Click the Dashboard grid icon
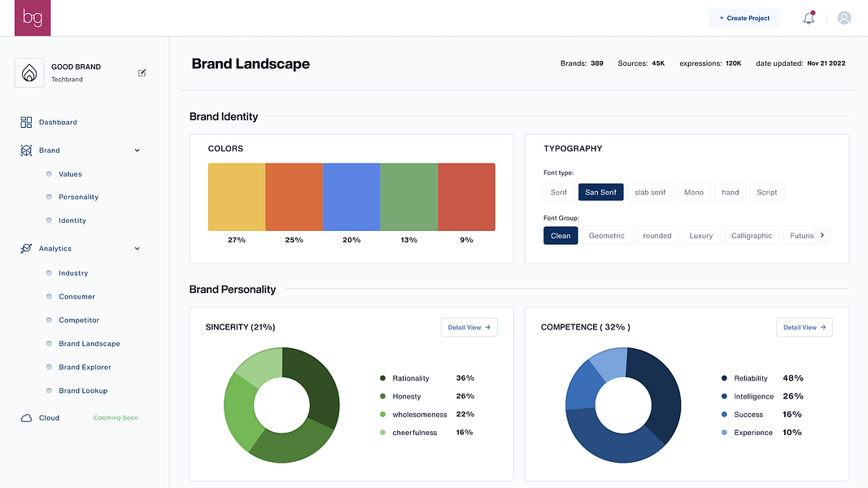 pos(26,122)
